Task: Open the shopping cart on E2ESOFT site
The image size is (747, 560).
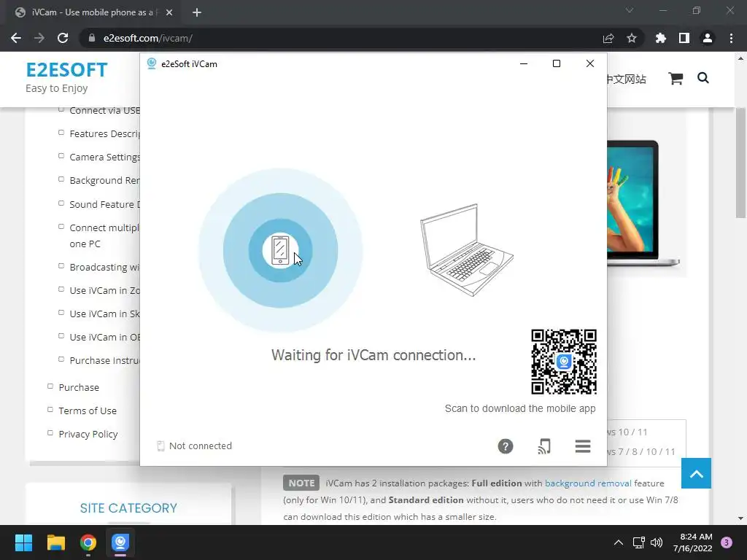Action: (x=676, y=79)
